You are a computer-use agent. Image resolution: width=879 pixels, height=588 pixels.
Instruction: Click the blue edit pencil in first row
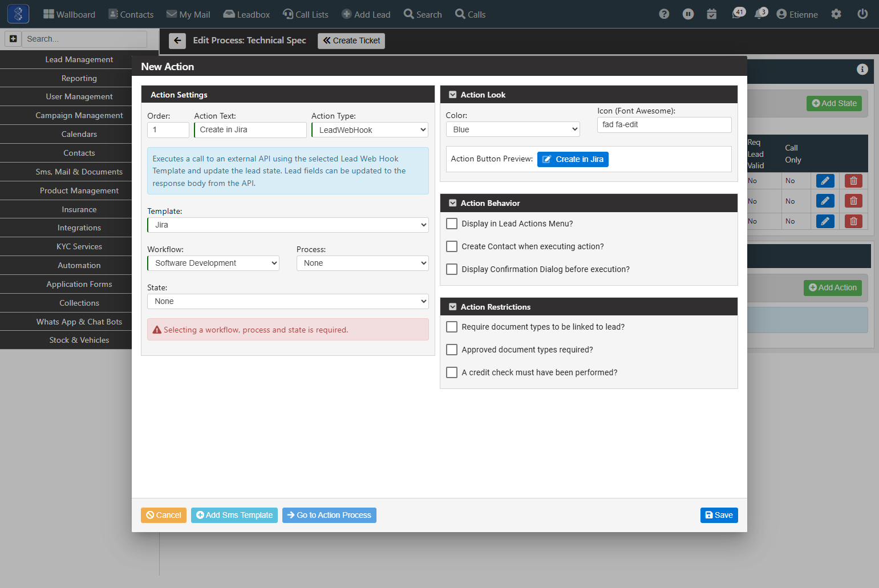(x=825, y=181)
